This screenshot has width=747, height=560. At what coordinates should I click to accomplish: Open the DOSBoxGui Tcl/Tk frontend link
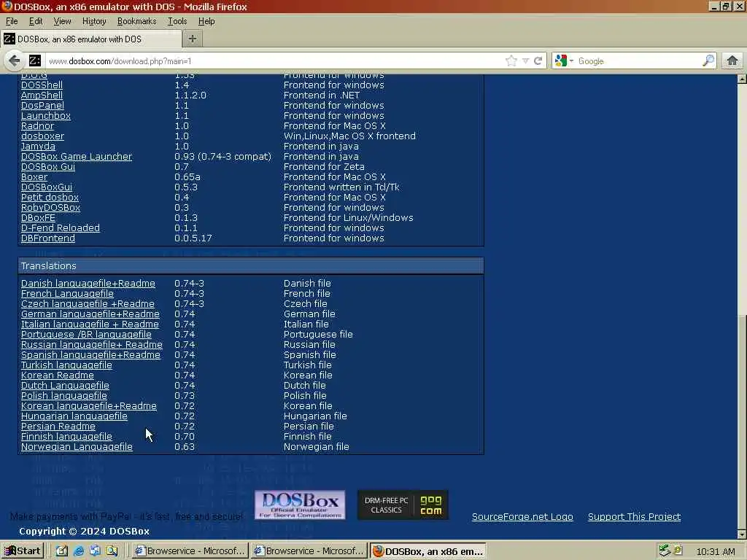pos(47,187)
